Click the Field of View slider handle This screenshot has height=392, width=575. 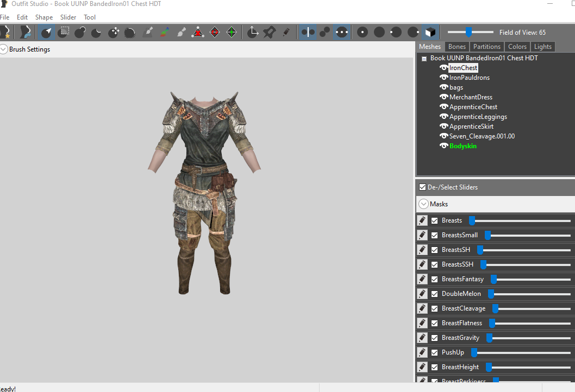coord(468,32)
